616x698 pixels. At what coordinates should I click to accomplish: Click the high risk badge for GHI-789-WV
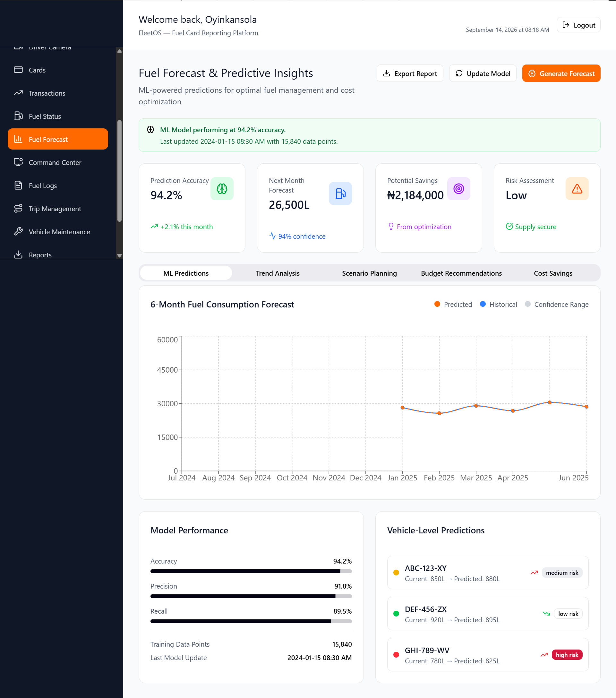pos(567,655)
